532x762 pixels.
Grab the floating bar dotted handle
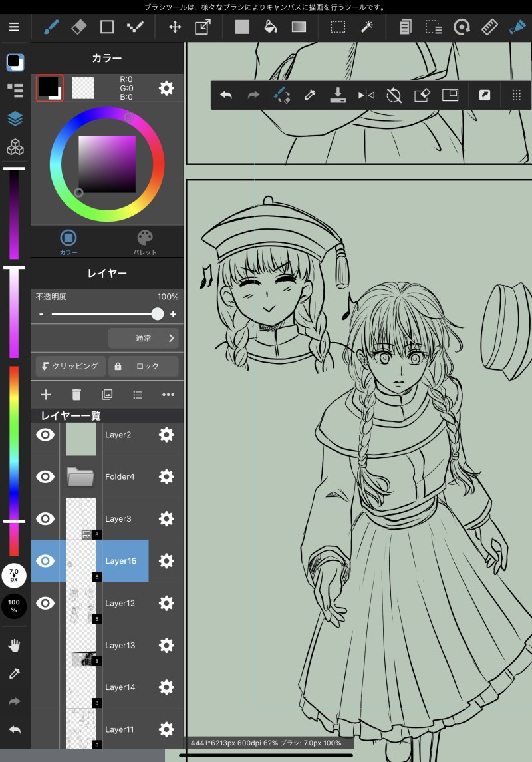tap(517, 95)
